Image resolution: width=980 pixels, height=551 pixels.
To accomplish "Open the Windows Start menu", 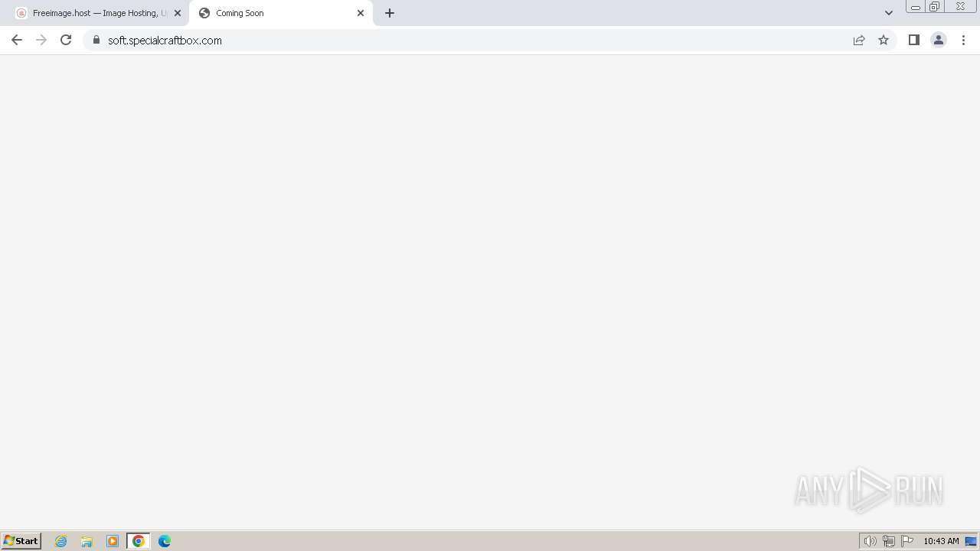I will [21, 541].
